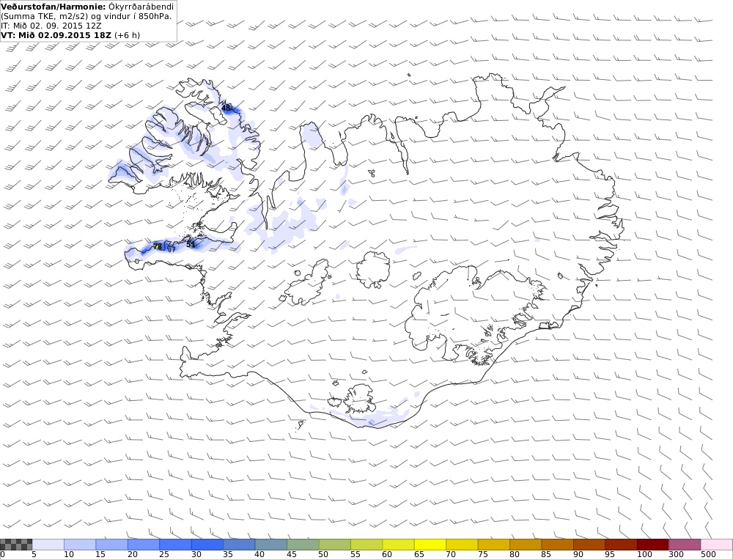This screenshot has width=733, height=560.
Task: Click the blue swatch between 20 and 25
Action: 144,544
